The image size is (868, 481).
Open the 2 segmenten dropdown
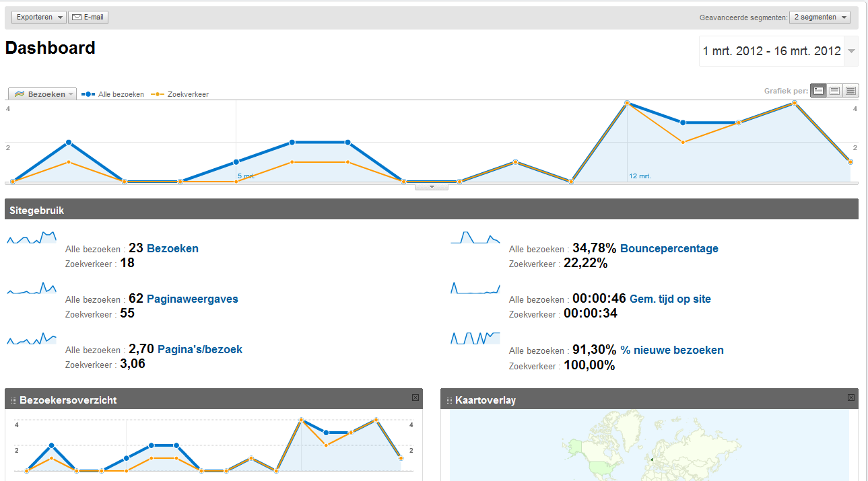click(x=820, y=17)
